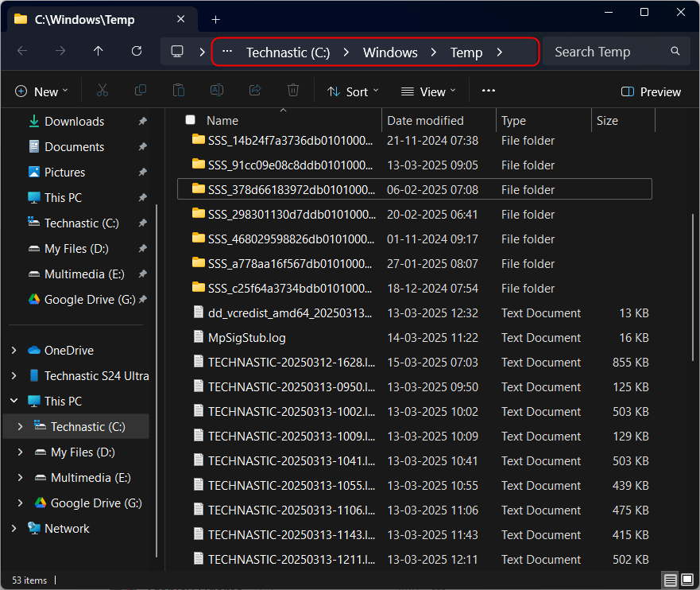Screen dimensions: 700x590
Task: Click the Cut scissors icon in toolbar
Action: point(102,91)
